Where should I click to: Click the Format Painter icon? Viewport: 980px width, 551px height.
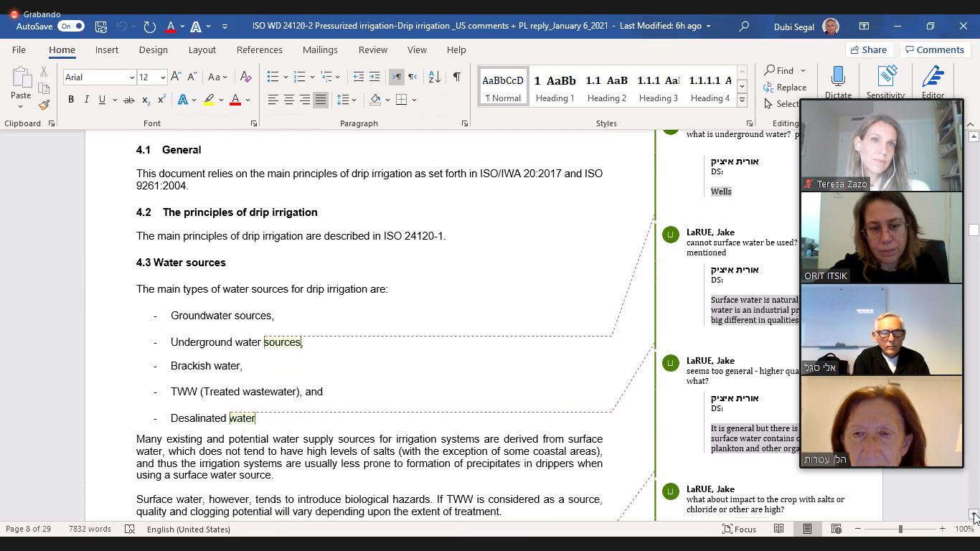point(44,105)
